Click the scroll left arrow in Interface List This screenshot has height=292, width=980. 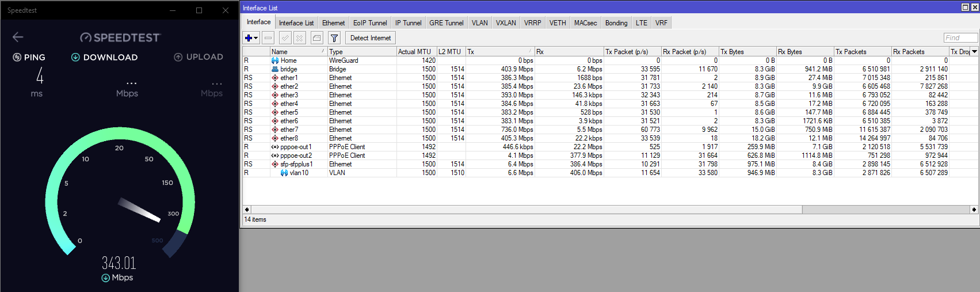pyautogui.click(x=247, y=210)
